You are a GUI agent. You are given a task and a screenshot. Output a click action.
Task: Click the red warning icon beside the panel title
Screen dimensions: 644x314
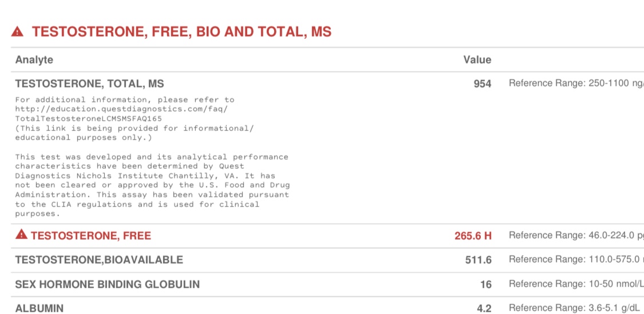pyautogui.click(x=17, y=32)
